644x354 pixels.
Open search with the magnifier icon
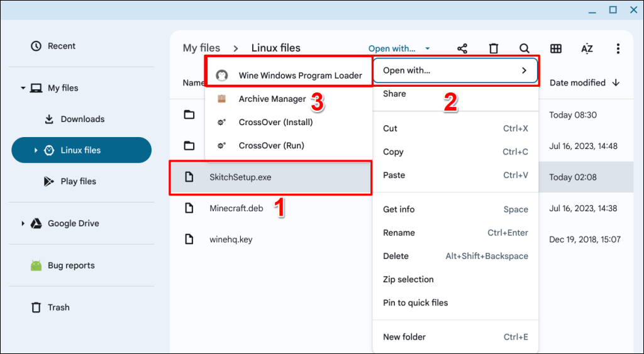pos(525,48)
